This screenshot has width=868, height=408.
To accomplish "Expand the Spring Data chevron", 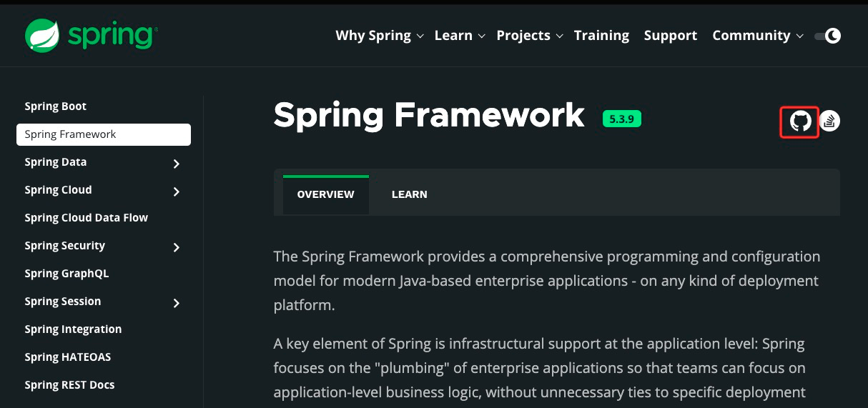I will (x=177, y=164).
